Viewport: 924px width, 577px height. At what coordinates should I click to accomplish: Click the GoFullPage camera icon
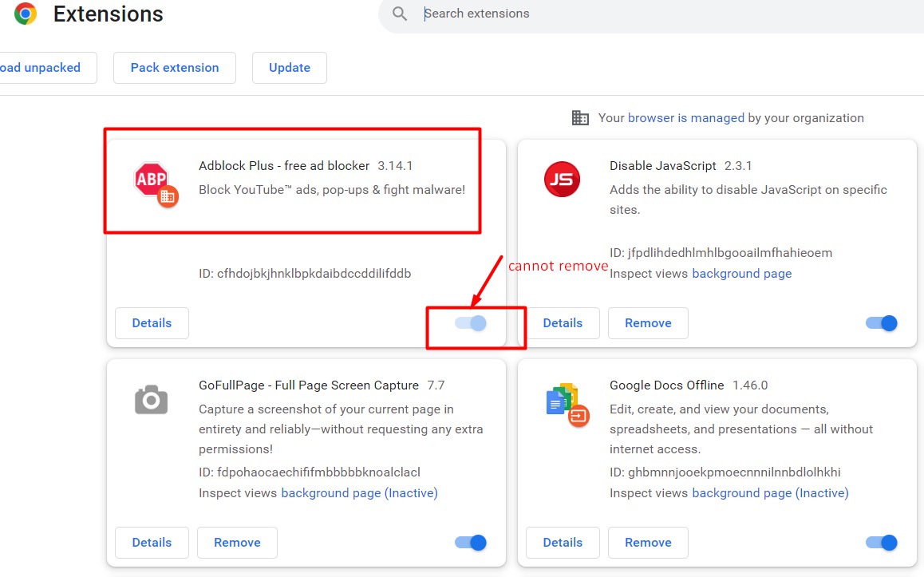click(151, 399)
